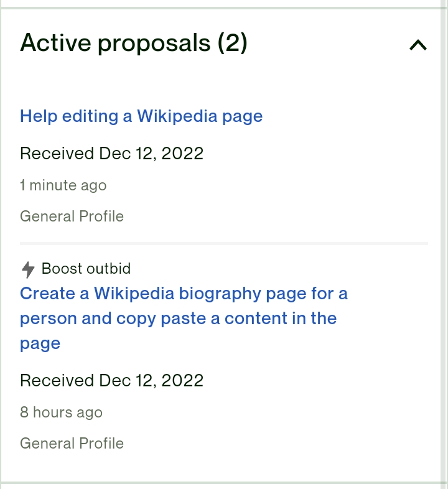The width and height of the screenshot is (448, 489).
Task: Open the Create a Wikipedia biography page proposal
Action: pyautogui.click(x=184, y=319)
